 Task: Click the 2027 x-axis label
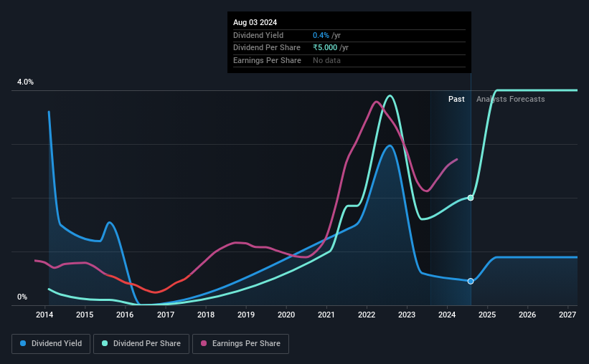click(x=567, y=315)
